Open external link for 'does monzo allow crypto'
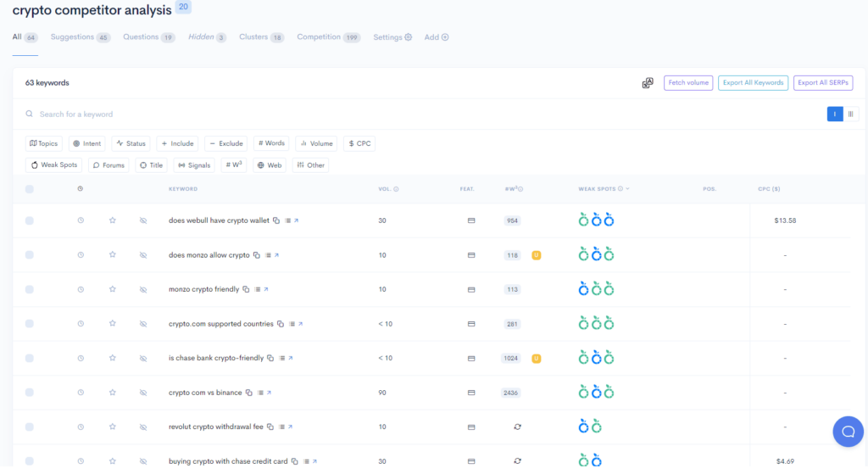 coord(277,255)
